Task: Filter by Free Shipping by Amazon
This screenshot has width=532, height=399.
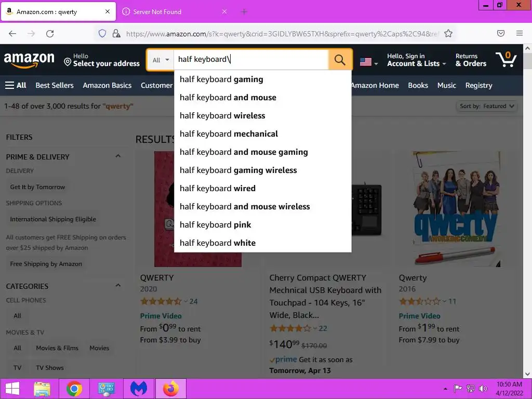Action: pos(46,264)
